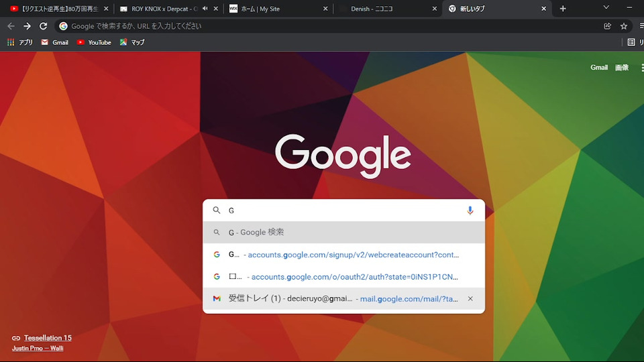
Task: Open the マップ bookmark
Action: pyautogui.click(x=132, y=42)
